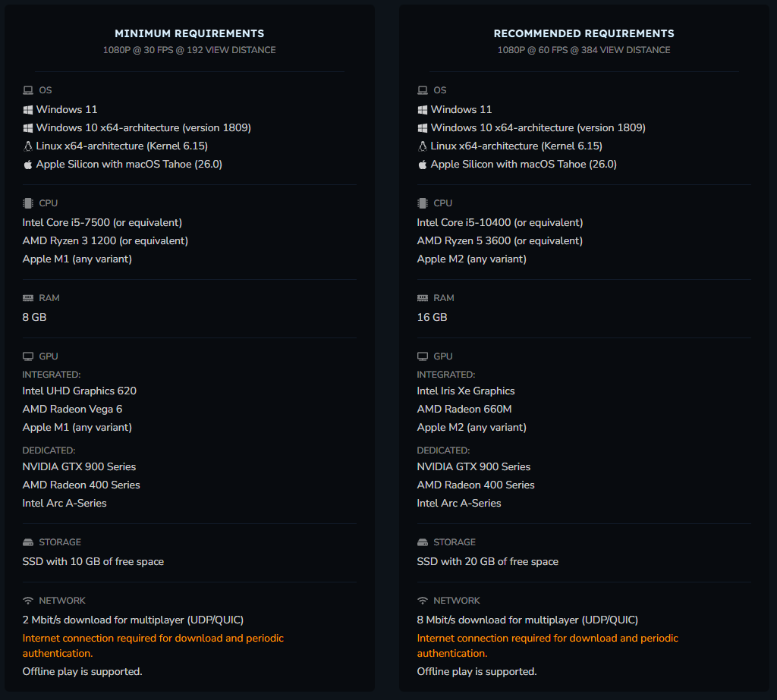This screenshot has height=700, width=777.
Task: Click the OS laptop icon in Recommended Requirements
Action: [x=423, y=90]
